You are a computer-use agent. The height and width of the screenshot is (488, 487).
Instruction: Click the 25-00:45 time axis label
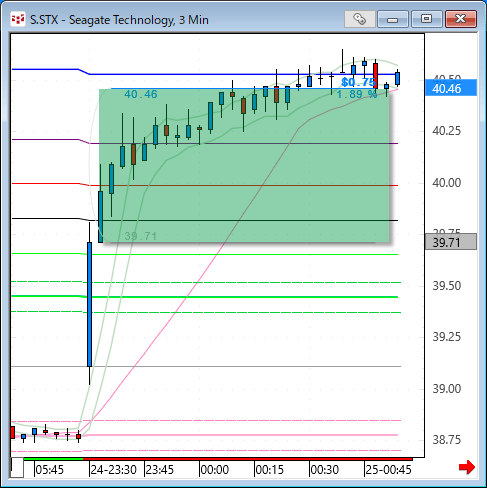[388, 470]
